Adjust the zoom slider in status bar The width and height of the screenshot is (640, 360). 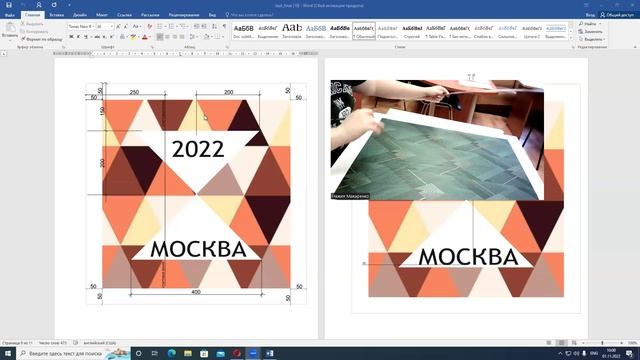602,343
